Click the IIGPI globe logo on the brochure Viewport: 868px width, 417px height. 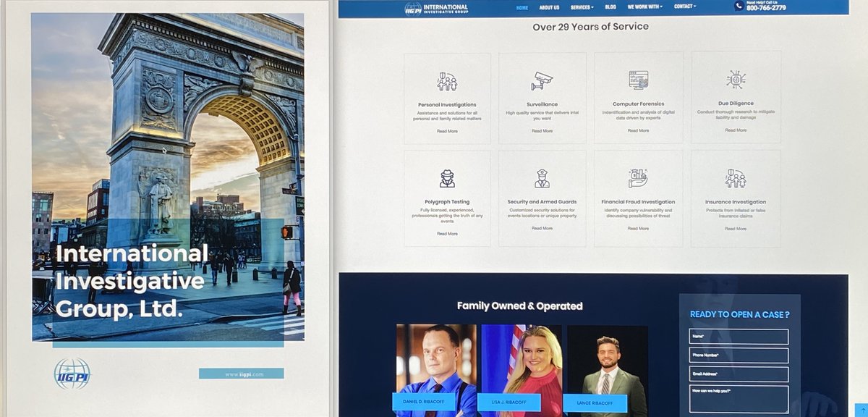point(72,374)
